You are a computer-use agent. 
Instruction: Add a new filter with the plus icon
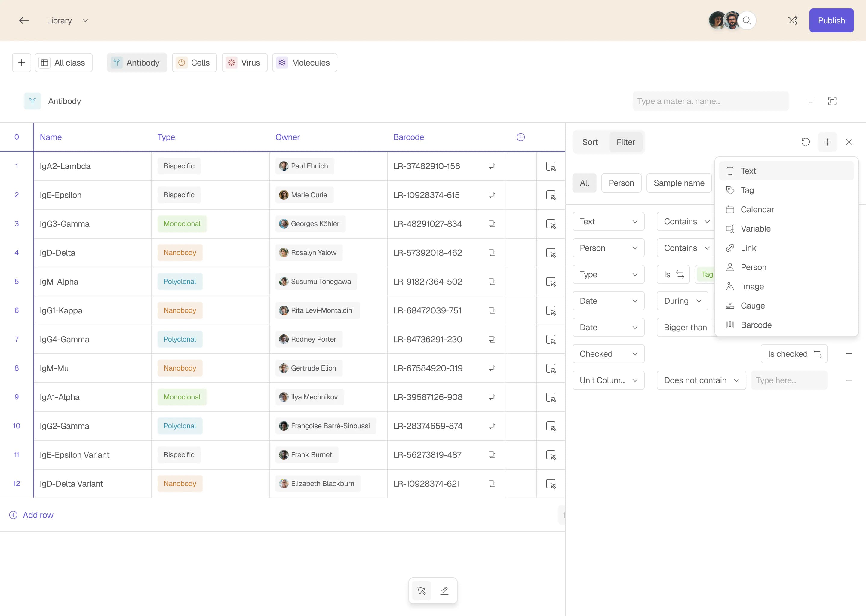click(827, 142)
